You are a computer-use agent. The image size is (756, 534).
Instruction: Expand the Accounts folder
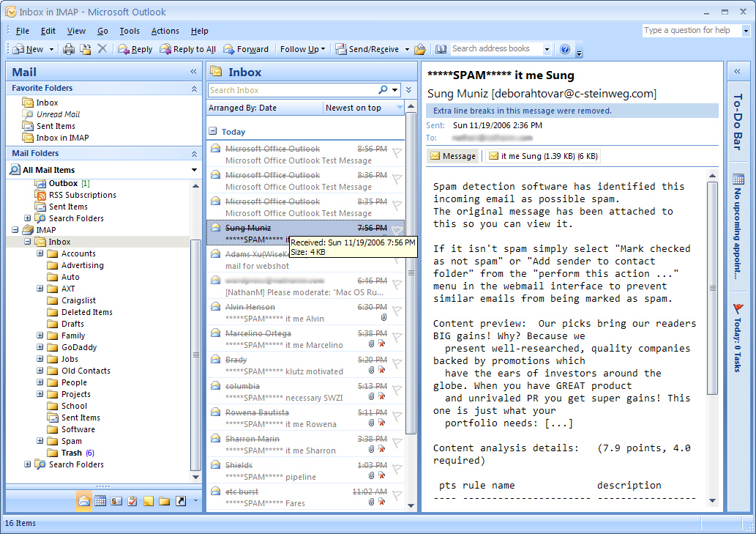click(x=40, y=253)
